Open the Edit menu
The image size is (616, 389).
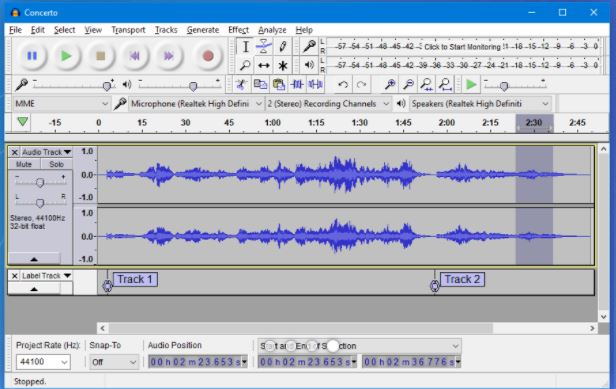point(38,30)
